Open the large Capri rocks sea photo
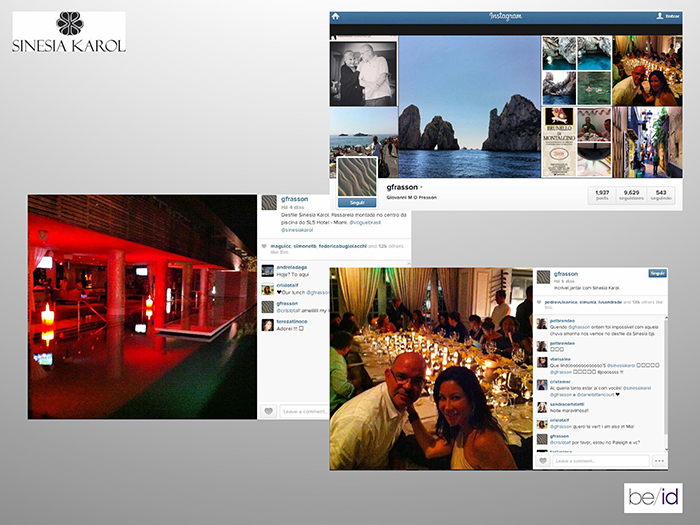700x525 pixels. tap(469, 107)
